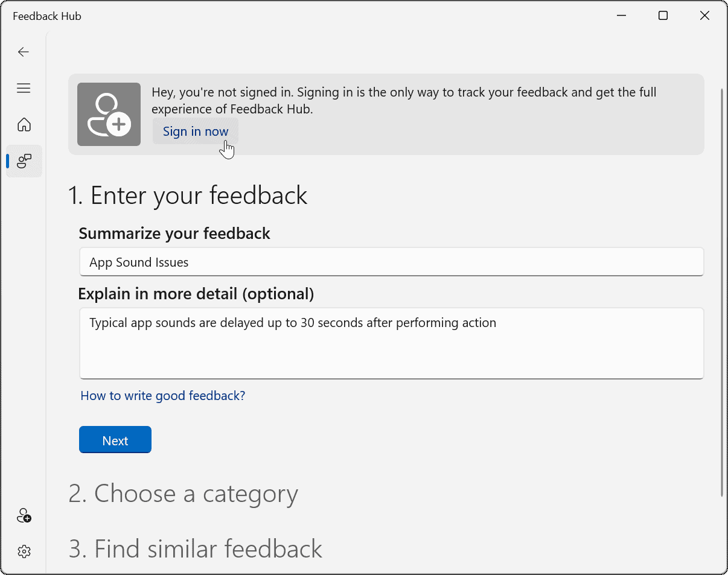Screen dimensions: 728x575
Task: Minimize the Feedback Hub window
Action: tap(621, 16)
